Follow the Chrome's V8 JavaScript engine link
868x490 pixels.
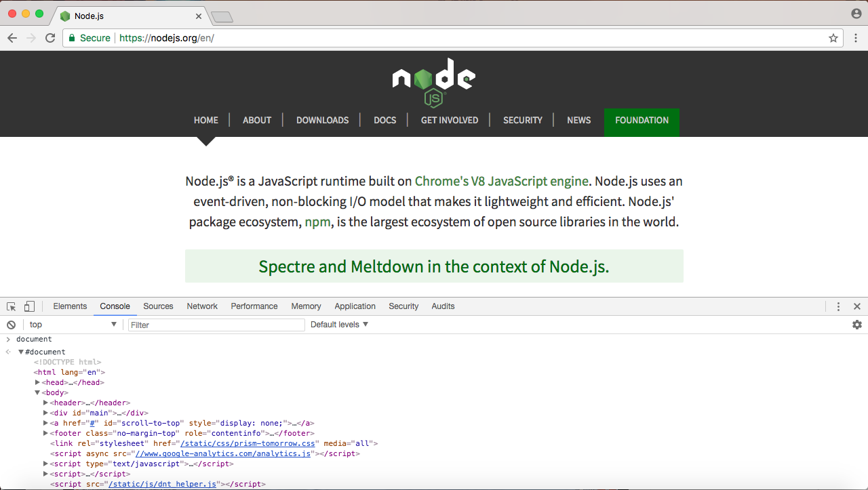point(502,181)
